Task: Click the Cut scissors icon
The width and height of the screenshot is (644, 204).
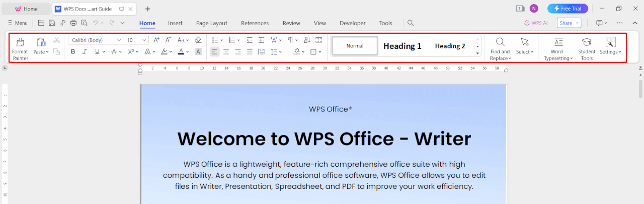Action: 57,40
